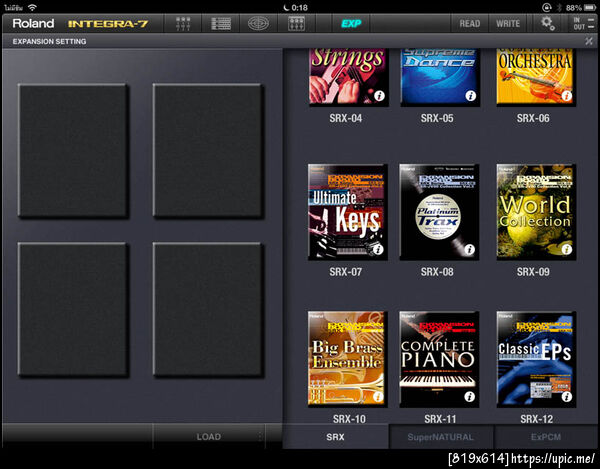Click the SRX-08 label
Image resolution: width=600 pixels, height=469 pixels.
(437, 272)
